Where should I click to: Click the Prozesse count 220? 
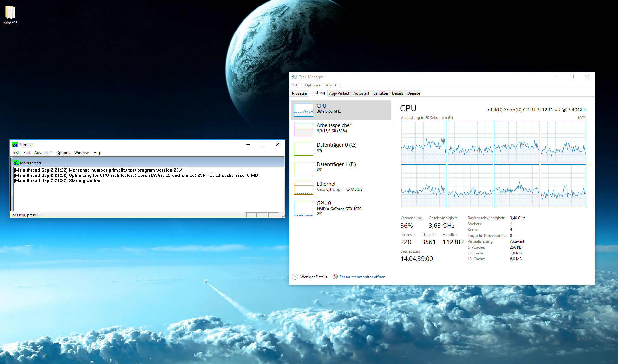point(406,242)
